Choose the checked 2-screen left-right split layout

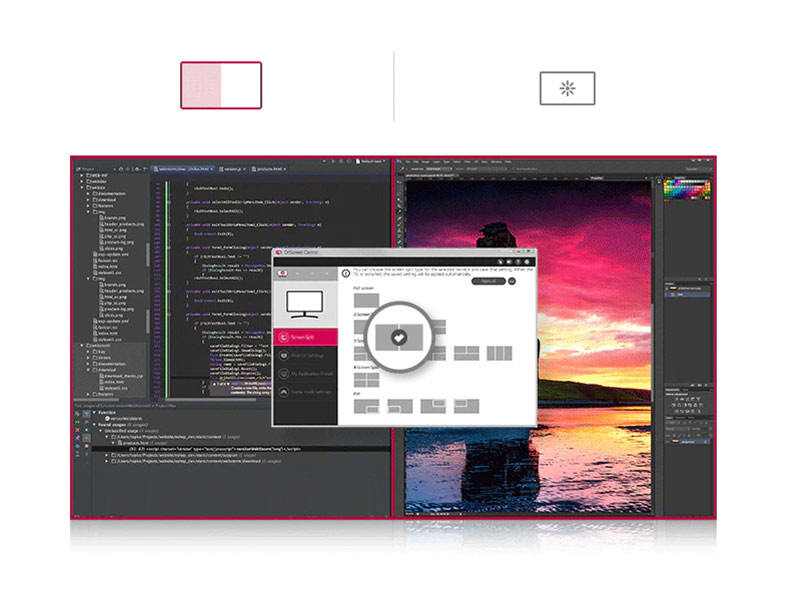tap(399, 337)
